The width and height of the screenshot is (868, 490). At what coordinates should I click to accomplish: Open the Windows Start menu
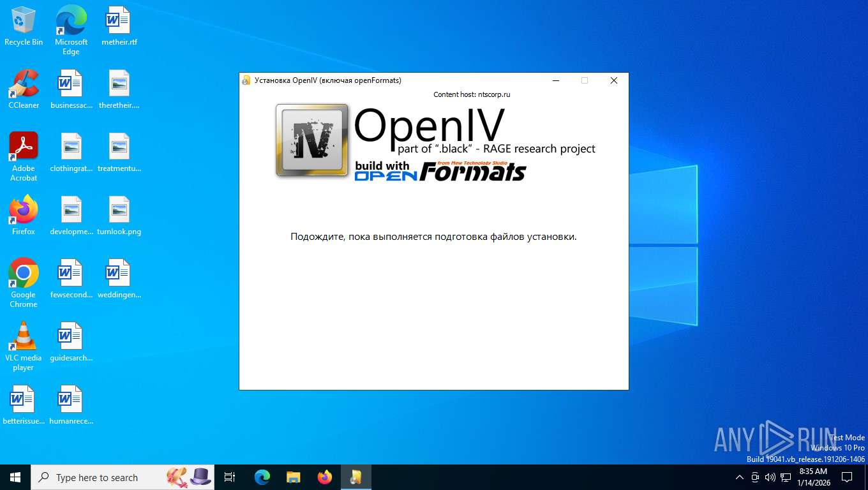tap(15, 477)
